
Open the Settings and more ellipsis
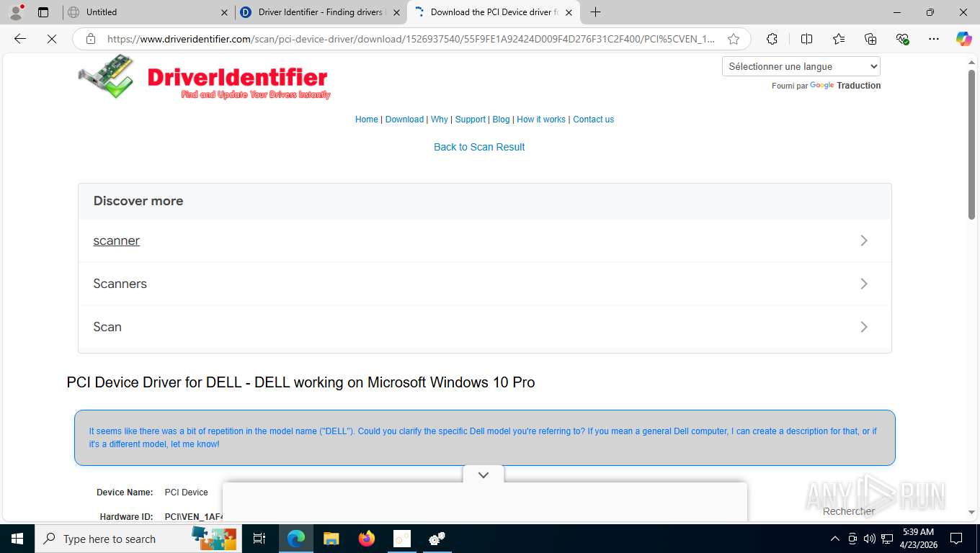[x=934, y=39]
